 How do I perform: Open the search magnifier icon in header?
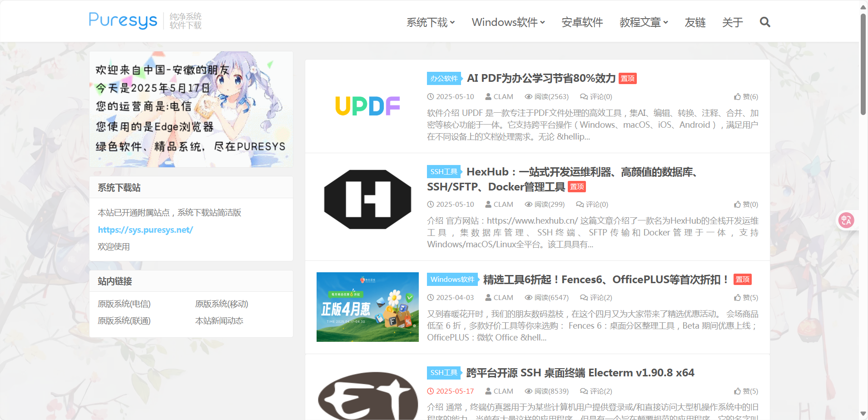765,22
